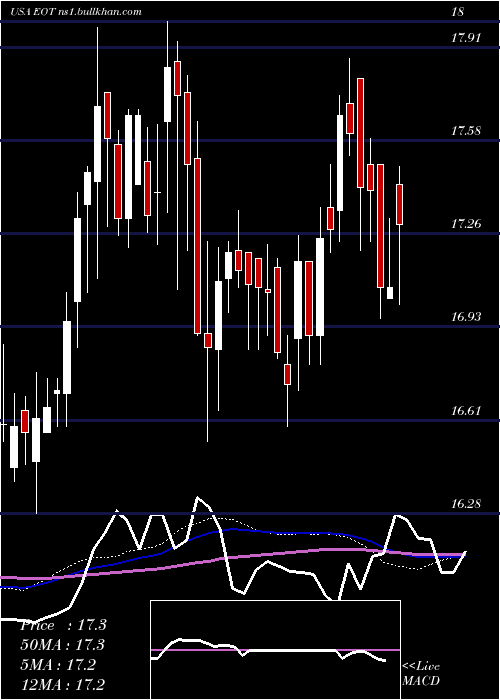The width and height of the screenshot is (500, 700).
Task: Click the last red candlestick on the right
Action: (x=400, y=204)
